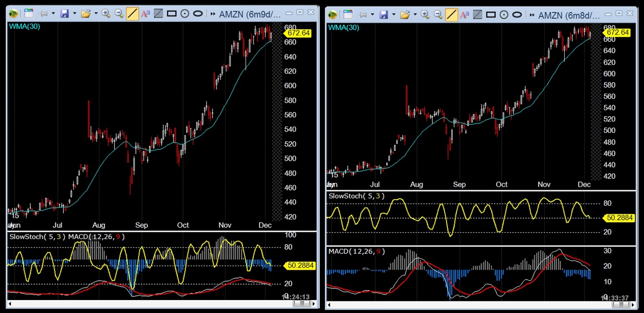This screenshot has width=644, height=313.
Task: Select rectangle drawing tool in left chart
Action: pos(172,14)
